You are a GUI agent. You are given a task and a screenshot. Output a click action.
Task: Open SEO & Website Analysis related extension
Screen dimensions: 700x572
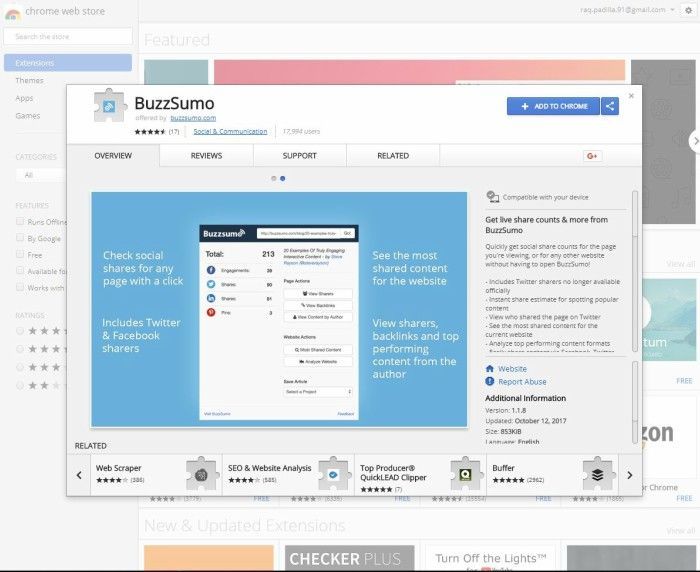(x=288, y=475)
